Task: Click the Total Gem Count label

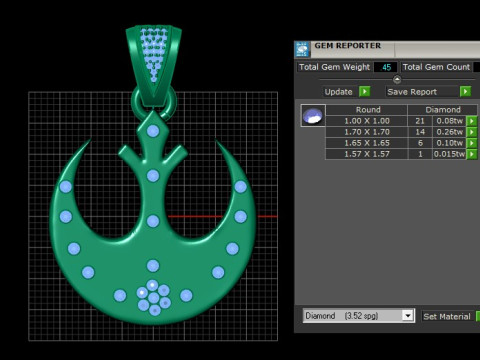Action: click(436, 67)
